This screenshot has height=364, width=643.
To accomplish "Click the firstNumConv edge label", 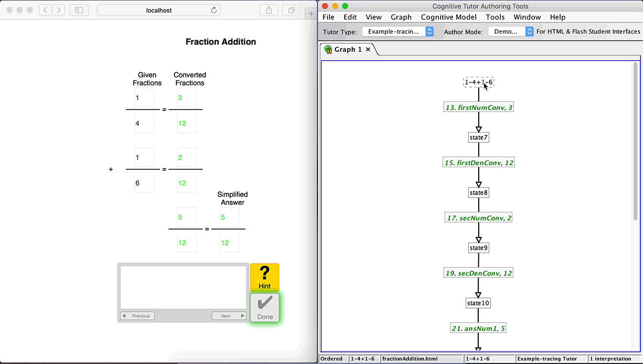I will click(479, 107).
